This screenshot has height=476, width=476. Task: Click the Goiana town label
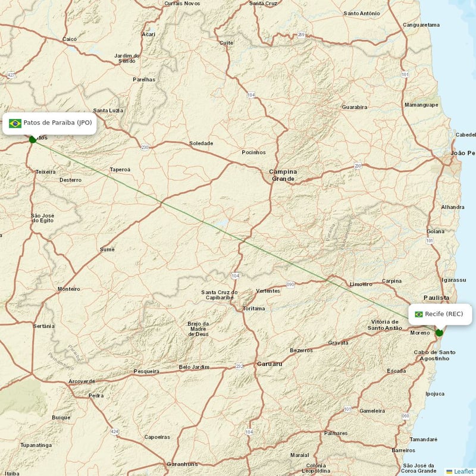(436, 231)
